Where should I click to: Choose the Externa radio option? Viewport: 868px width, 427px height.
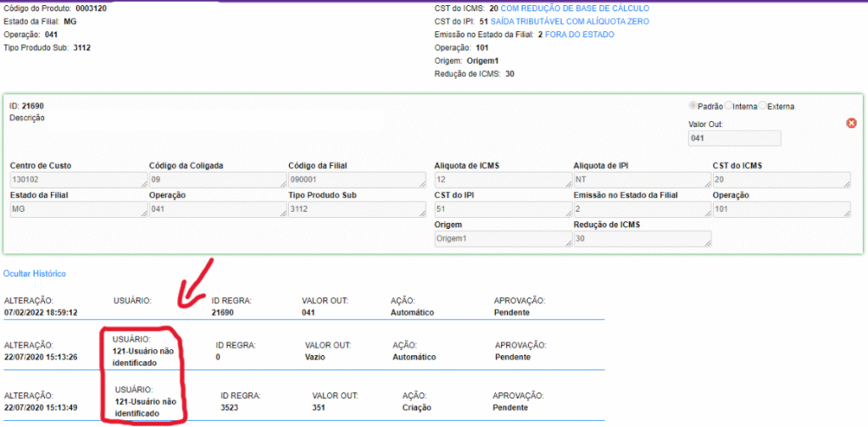point(762,106)
